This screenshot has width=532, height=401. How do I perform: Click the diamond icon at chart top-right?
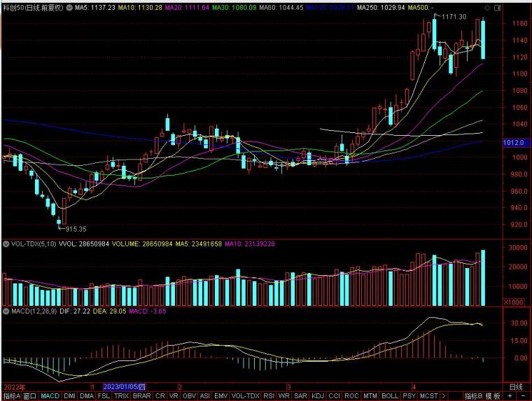488,8
